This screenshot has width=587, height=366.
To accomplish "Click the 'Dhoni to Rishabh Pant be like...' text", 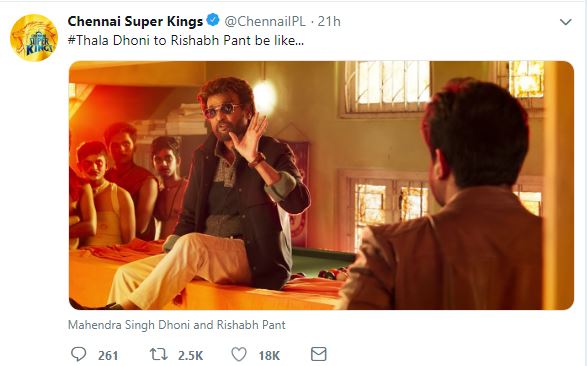I will (208, 40).
